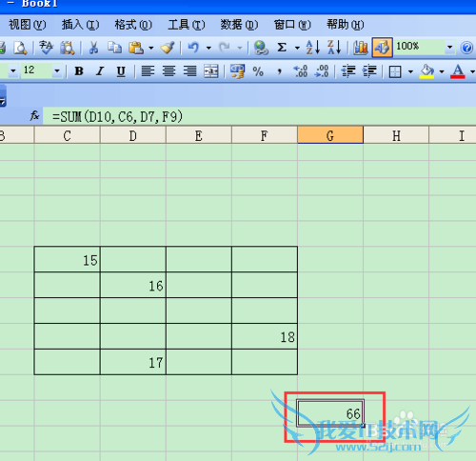
Task: Toggle Bold formatting
Action: click(x=79, y=71)
